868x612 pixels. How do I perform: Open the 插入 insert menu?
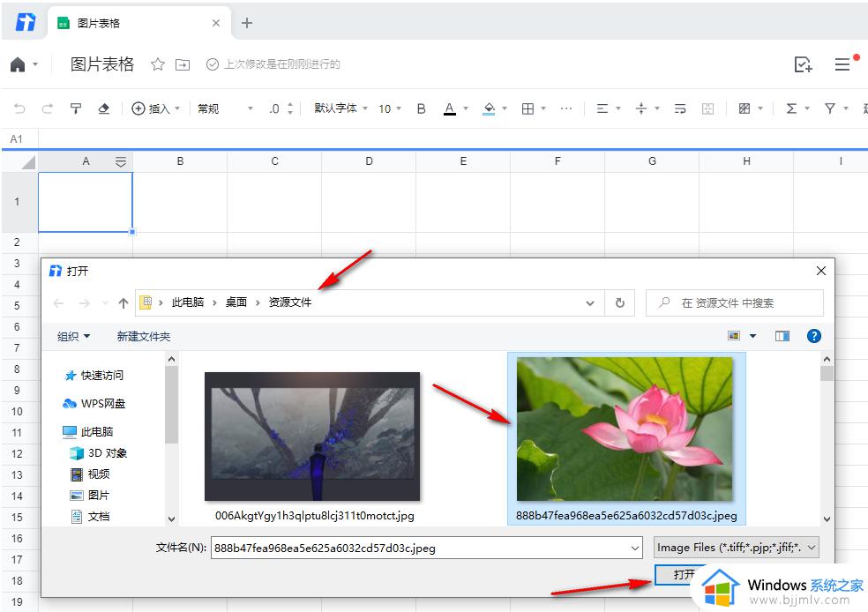tap(155, 108)
